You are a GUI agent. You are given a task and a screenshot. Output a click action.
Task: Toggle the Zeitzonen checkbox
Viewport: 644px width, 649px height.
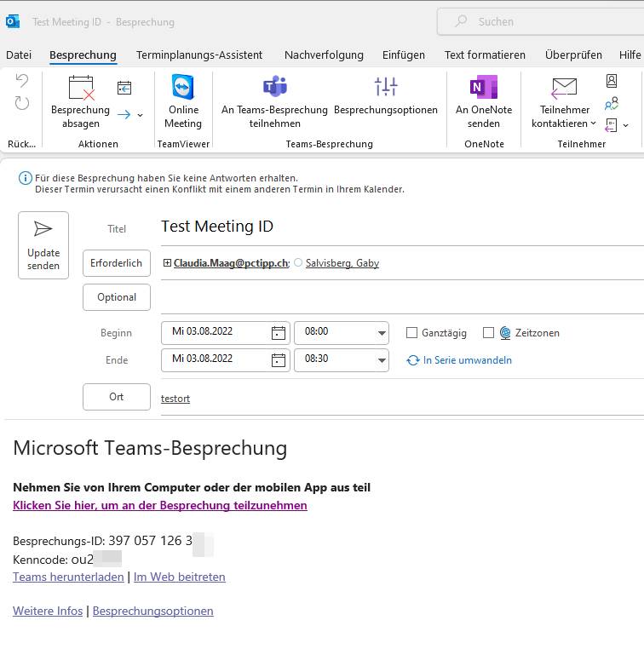[488, 333]
